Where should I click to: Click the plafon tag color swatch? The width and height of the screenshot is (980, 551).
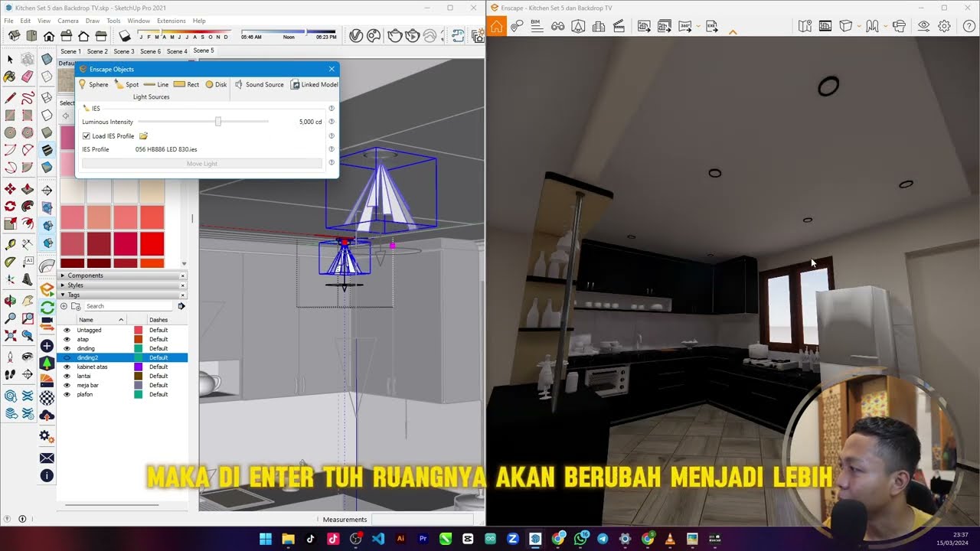click(139, 394)
